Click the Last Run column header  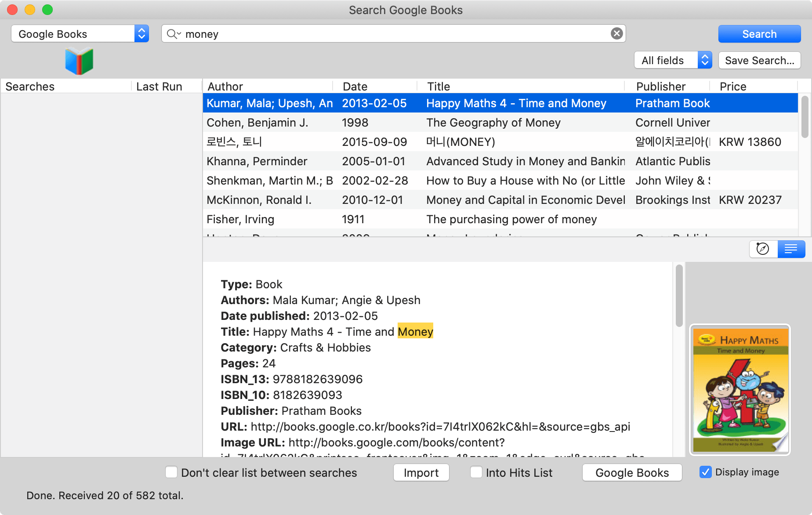tap(166, 86)
